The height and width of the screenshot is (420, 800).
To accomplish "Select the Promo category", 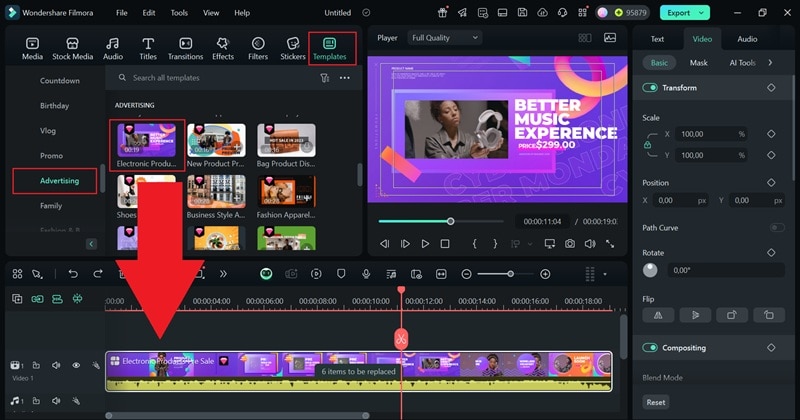I will [x=52, y=156].
